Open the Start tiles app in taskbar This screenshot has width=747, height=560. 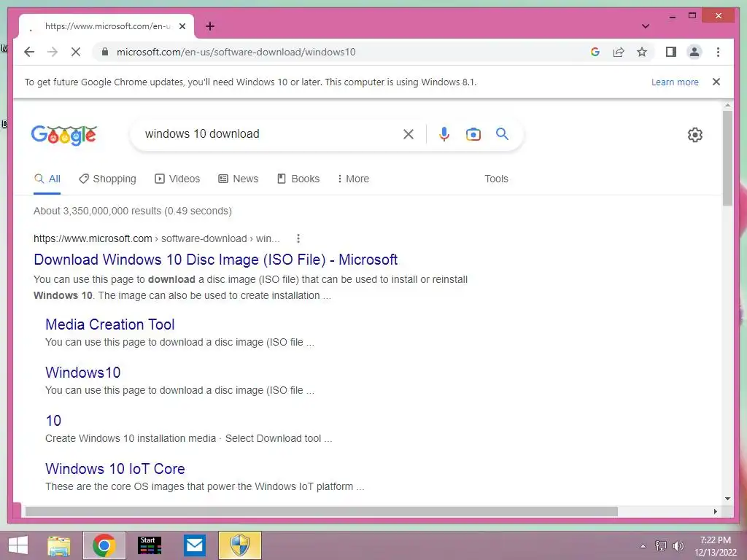pos(149,545)
